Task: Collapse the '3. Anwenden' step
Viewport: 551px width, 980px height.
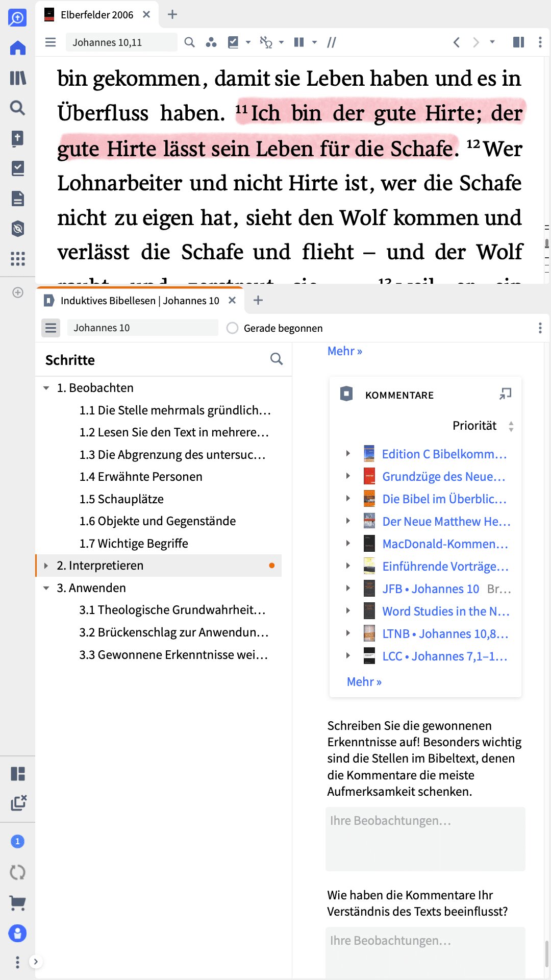Action: click(46, 588)
